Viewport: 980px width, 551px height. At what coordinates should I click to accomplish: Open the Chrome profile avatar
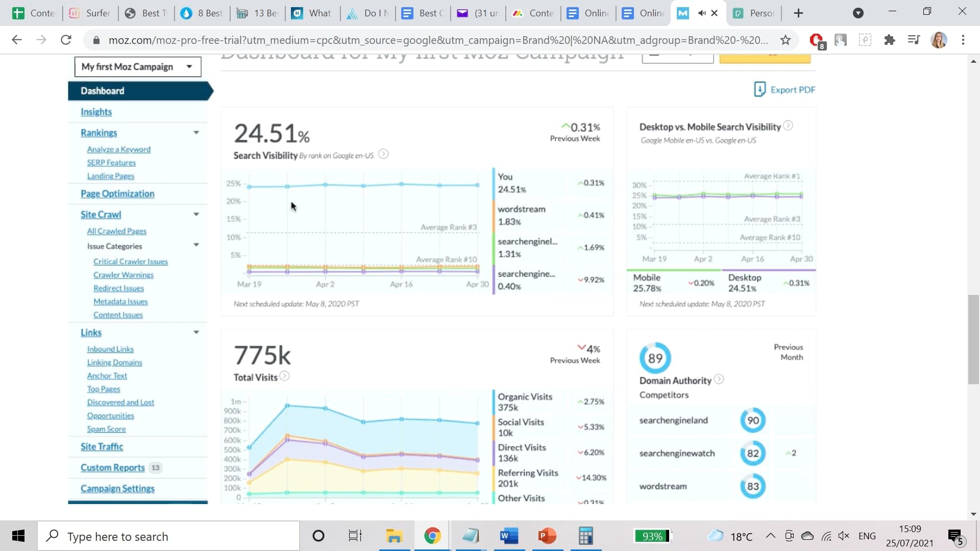click(x=939, y=40)
